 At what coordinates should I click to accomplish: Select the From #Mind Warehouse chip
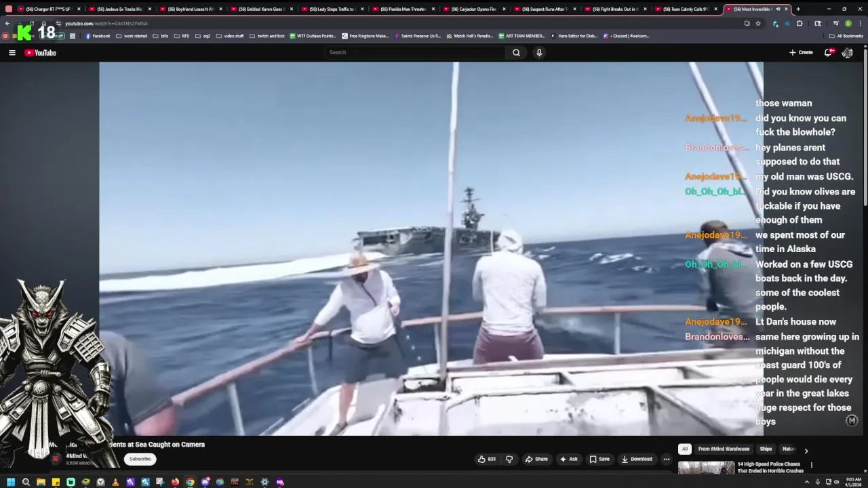pos(724,449)
